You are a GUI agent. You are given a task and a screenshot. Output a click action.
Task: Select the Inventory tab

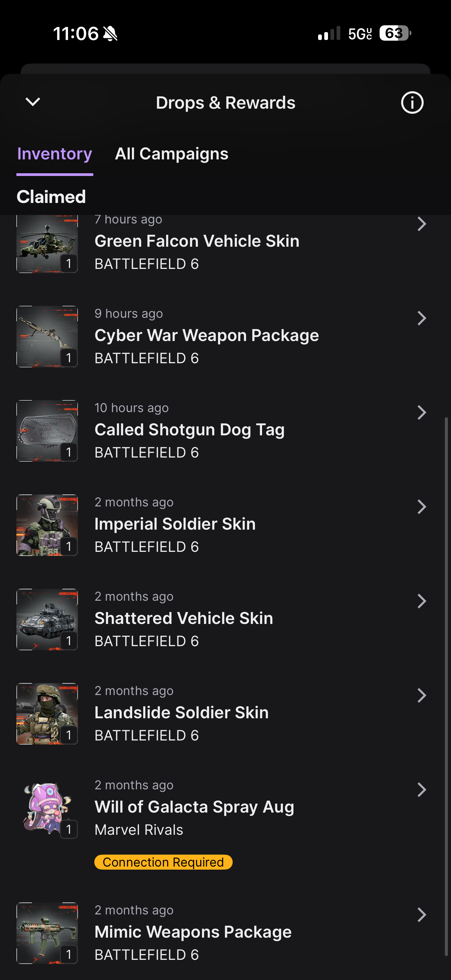pyautogui.click(x=55, y=154)
